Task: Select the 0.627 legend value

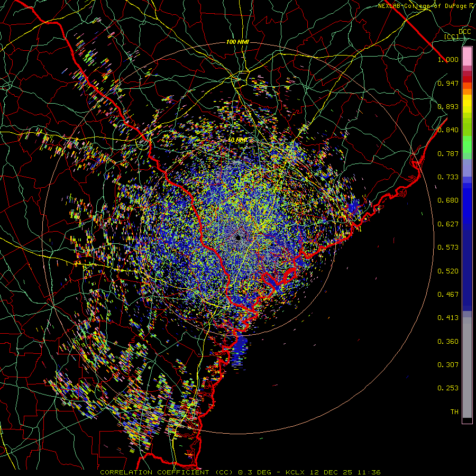Action: pyautogui.click(x=448, y=224)
